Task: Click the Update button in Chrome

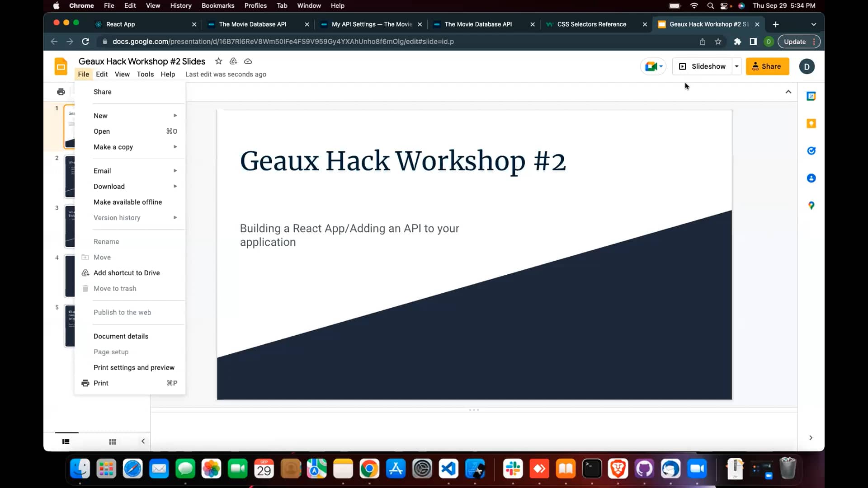Action: point(794,41)
